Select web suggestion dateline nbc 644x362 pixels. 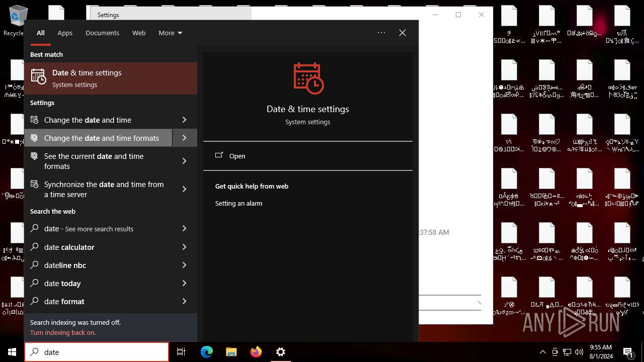98,265
